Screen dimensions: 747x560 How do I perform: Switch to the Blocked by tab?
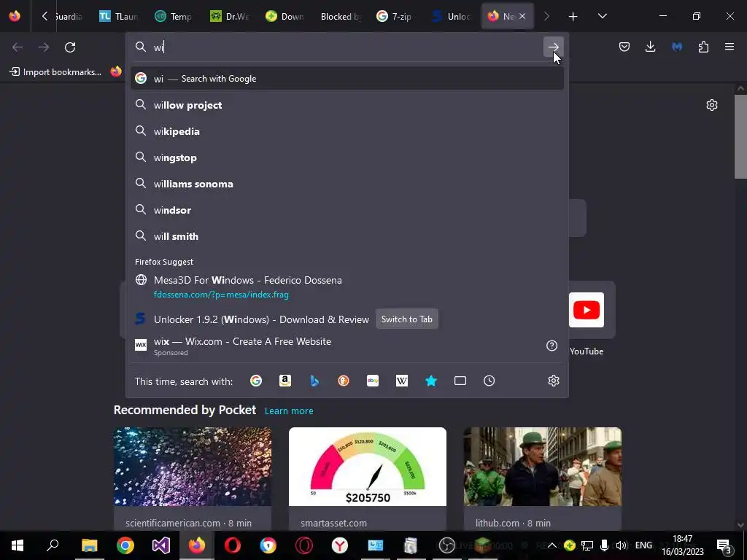[340, 16]
